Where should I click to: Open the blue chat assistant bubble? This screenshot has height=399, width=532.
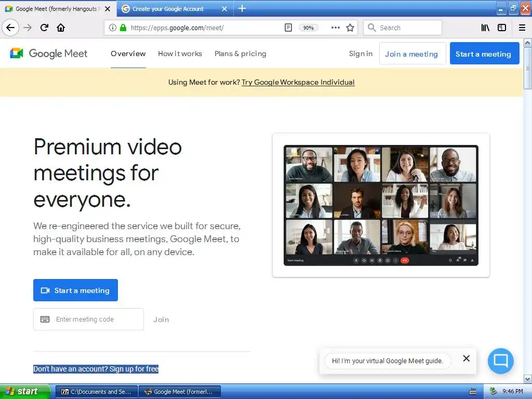pyautogui.click(x=500, y=361)
